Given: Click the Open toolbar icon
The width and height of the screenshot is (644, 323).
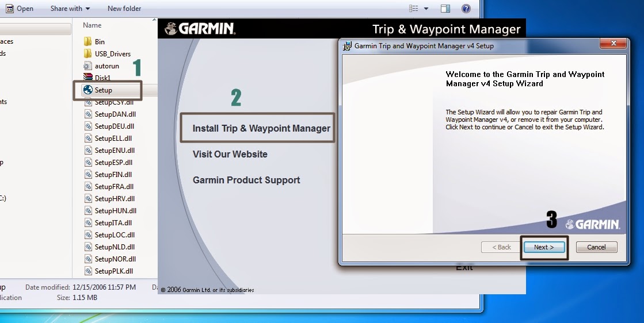Looking at the screenshot, I should click(10, 8).
